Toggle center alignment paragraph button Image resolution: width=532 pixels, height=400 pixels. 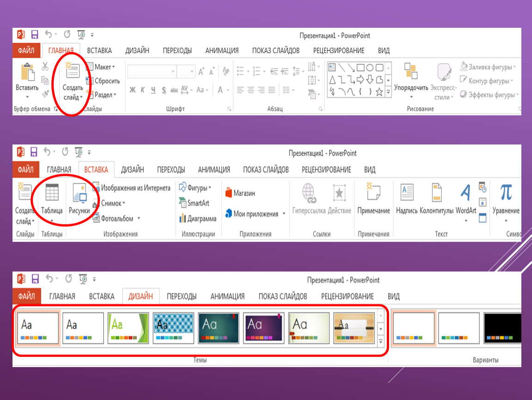251,90
